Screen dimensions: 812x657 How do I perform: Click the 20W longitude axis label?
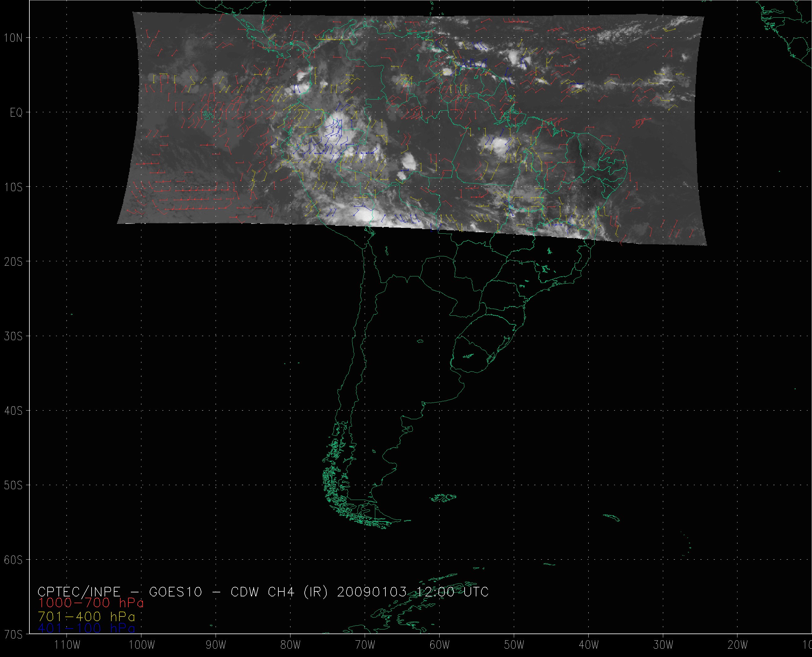(x=738, y=645)
